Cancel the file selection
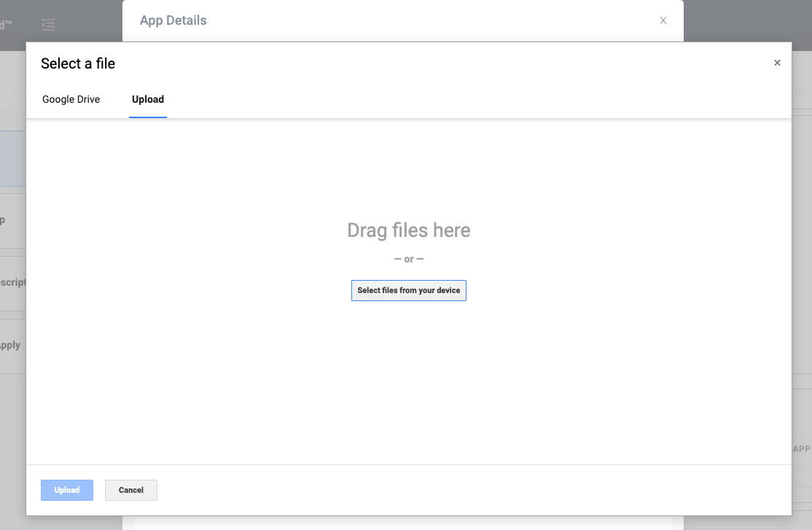812x530 pixels. click(131, 490)
